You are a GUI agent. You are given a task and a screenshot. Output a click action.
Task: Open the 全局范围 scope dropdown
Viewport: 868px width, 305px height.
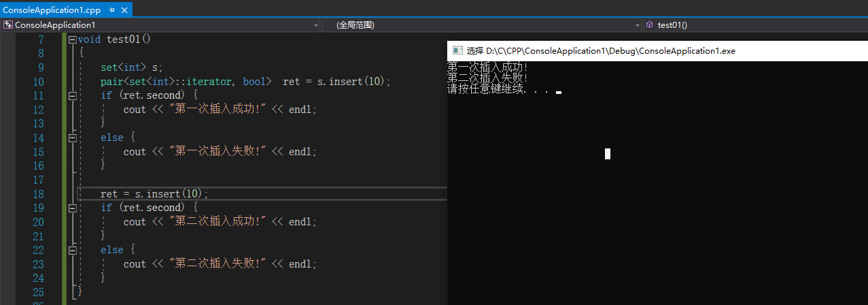click(x=637, y=25)
